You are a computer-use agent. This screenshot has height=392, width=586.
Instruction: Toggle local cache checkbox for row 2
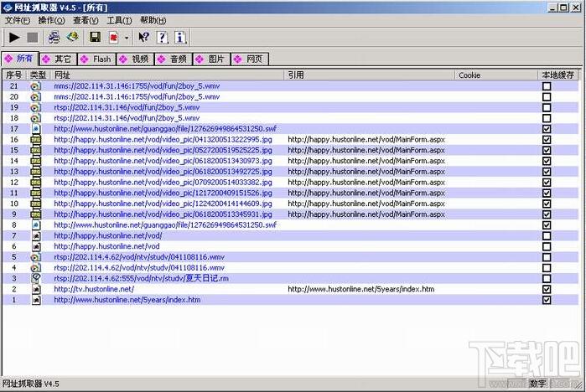coord(547,289)
